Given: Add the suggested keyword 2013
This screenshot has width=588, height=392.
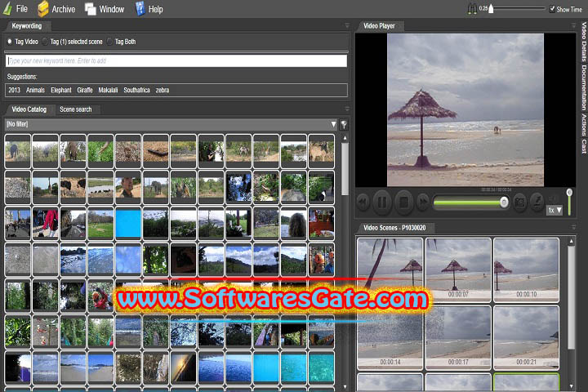Looking at the screenshot, I should (14, 90).
